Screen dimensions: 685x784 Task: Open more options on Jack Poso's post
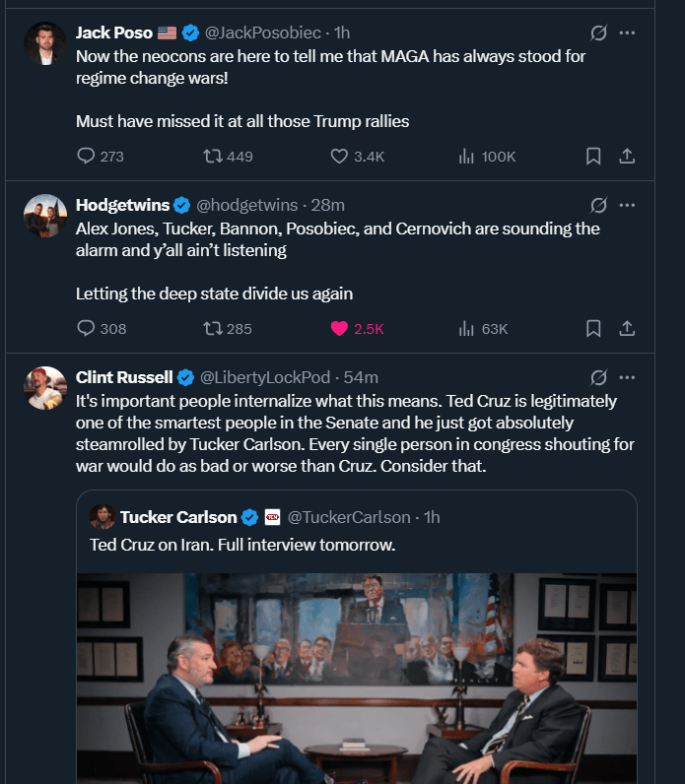pos(627,33)
